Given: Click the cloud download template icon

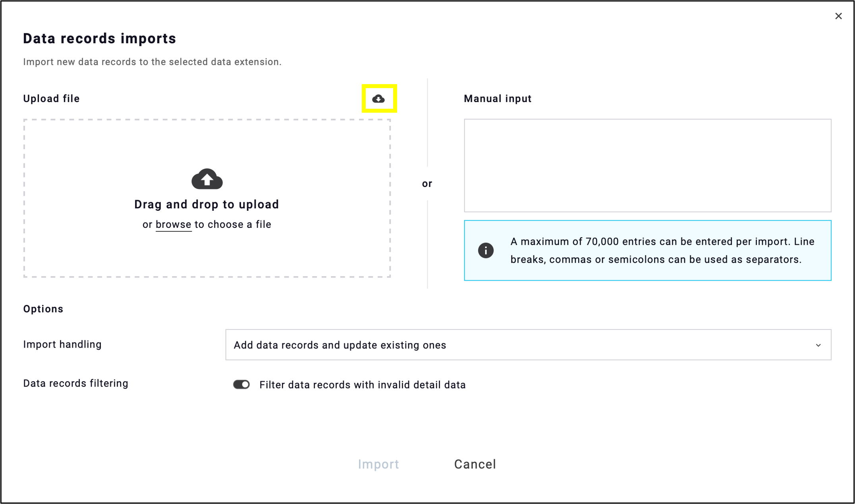Looking at the screenshot, I should (x=378, y=98).
